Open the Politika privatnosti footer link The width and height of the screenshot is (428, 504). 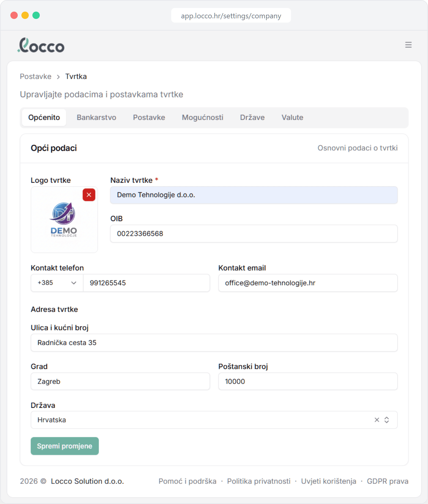[259, 481]
